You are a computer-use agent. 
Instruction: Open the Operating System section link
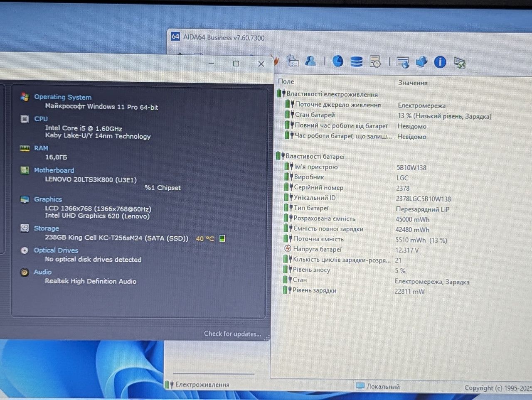click(63, 97)
